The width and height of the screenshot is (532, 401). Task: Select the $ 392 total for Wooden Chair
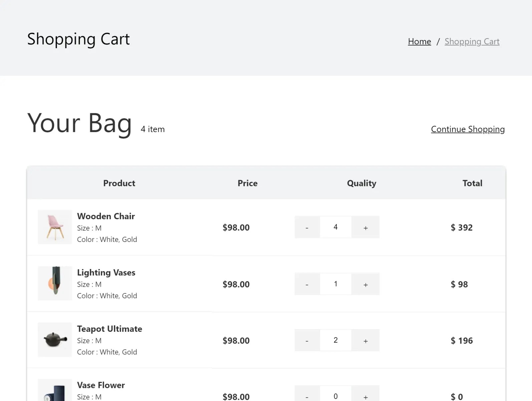click(x=462, y=228)
